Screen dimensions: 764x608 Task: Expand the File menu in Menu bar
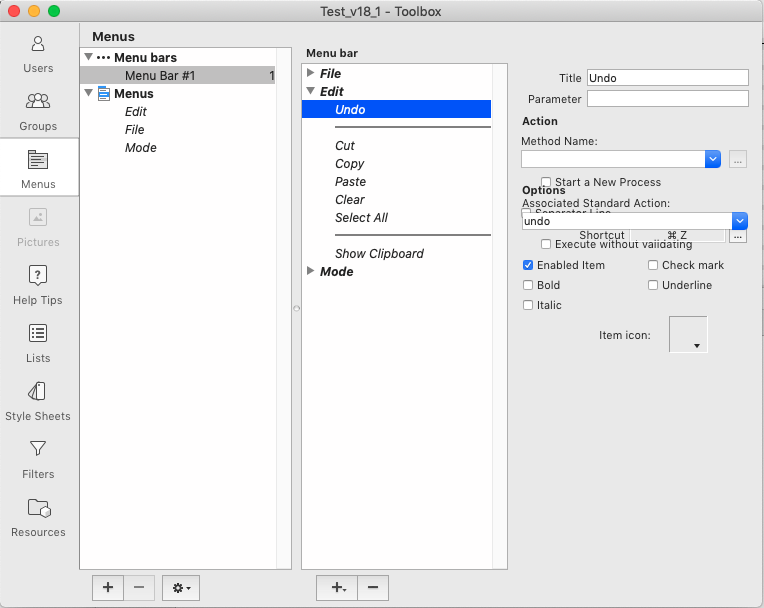point(311,73)
